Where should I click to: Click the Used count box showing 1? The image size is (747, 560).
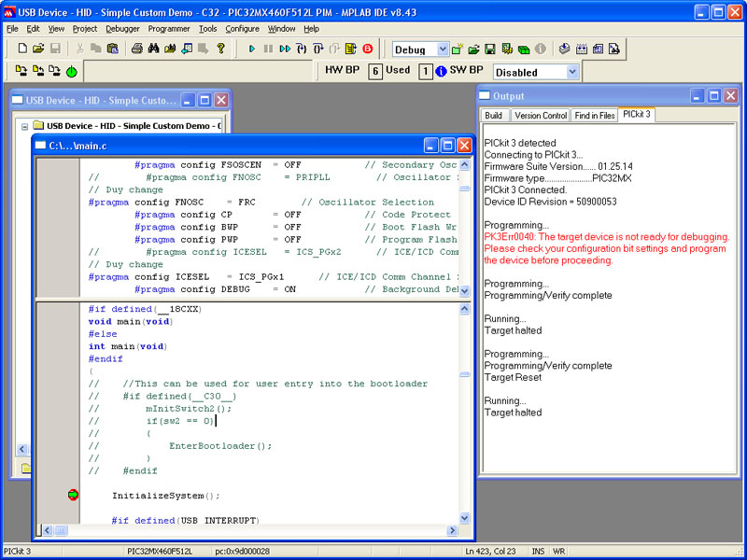pyautogui.click(x=426, y=72)
